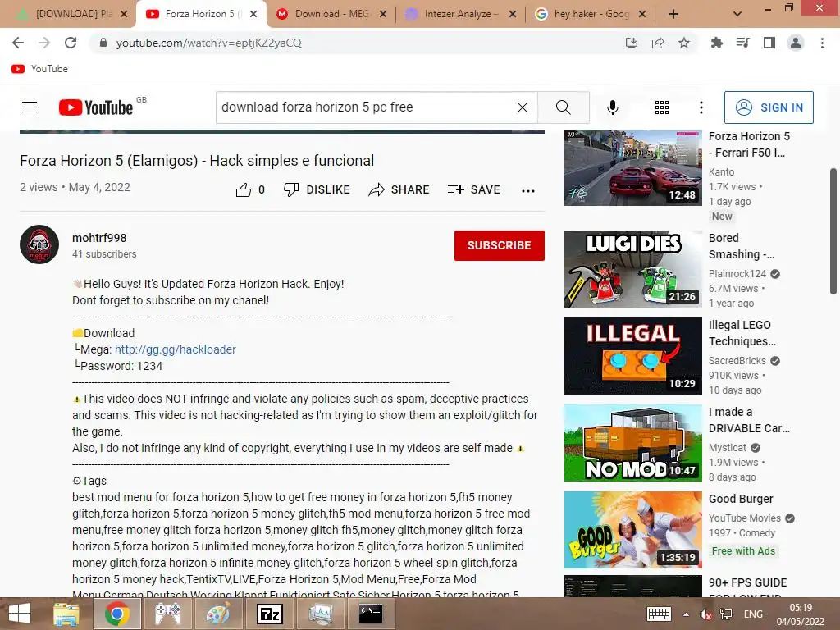Click the magnifier search button
The width and height of the screenshot is (840, 630).
pyautogui.click(x=563, y=107)
